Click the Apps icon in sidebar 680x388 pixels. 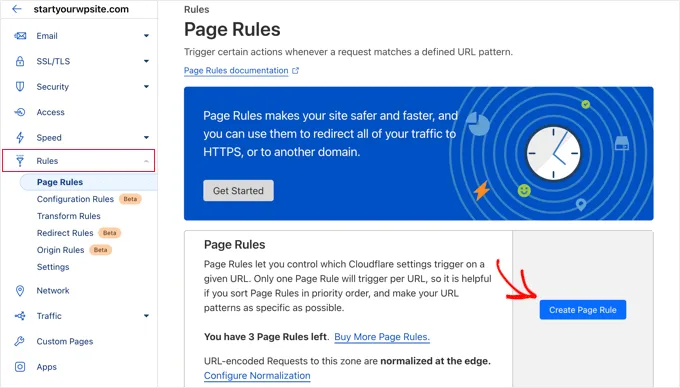[x=20, y=367]
